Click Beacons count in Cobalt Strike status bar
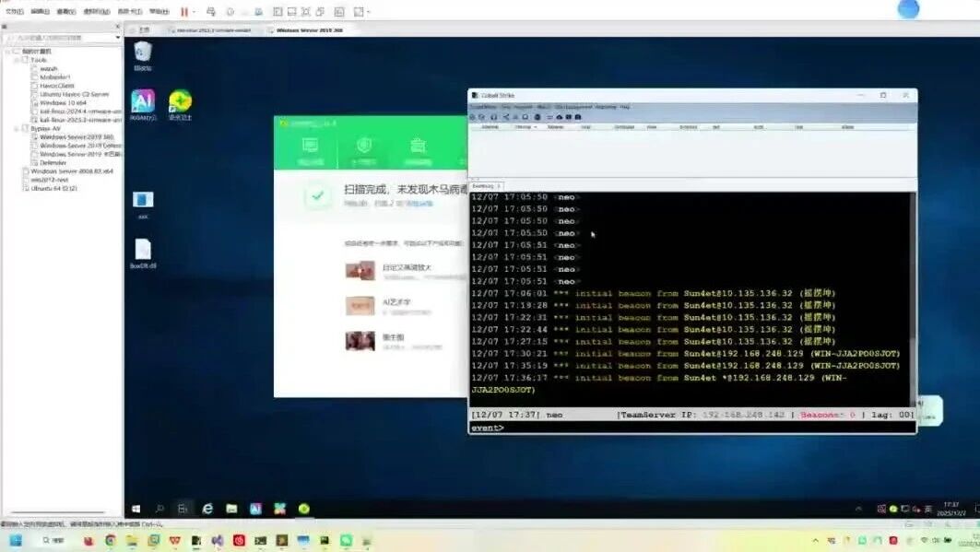This screenshot has height=552, width=980. pyautogui.click(x=827, y=415)
